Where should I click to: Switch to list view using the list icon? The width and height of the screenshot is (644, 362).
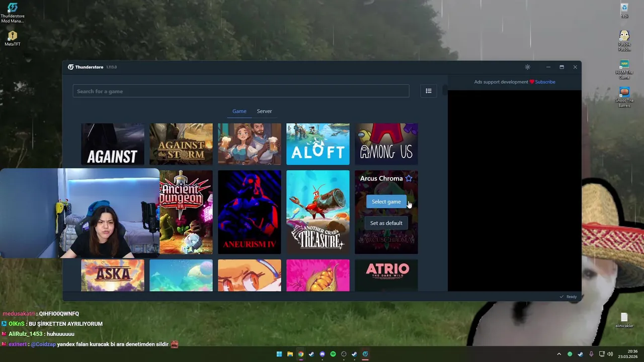(x=429, y=91)
